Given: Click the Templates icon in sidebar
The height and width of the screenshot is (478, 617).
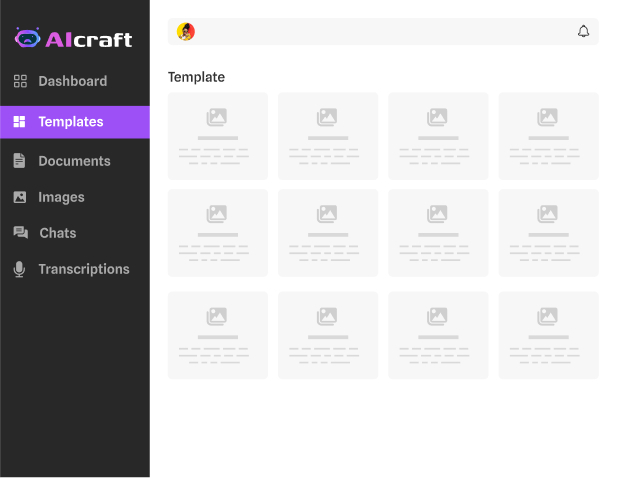Looking at the screenshot, I should [20, 122].
